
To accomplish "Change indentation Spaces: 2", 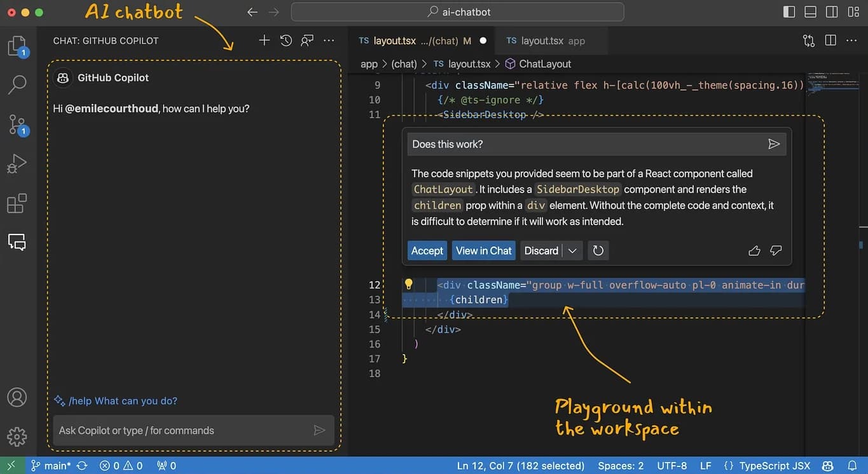I will [621, 466].
